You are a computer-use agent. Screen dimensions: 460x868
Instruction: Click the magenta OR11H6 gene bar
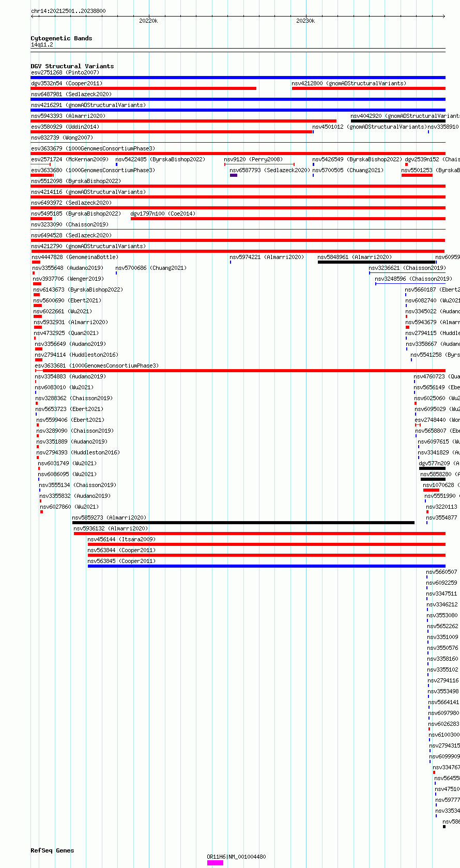click(215, 862)
